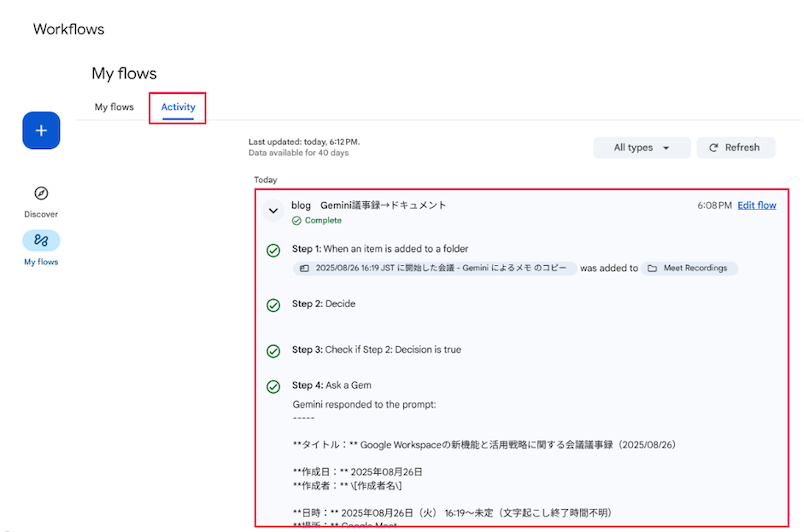Select the My flows sidebar icon
Screen dimensions: 804x532
click(x=41, y=240)
